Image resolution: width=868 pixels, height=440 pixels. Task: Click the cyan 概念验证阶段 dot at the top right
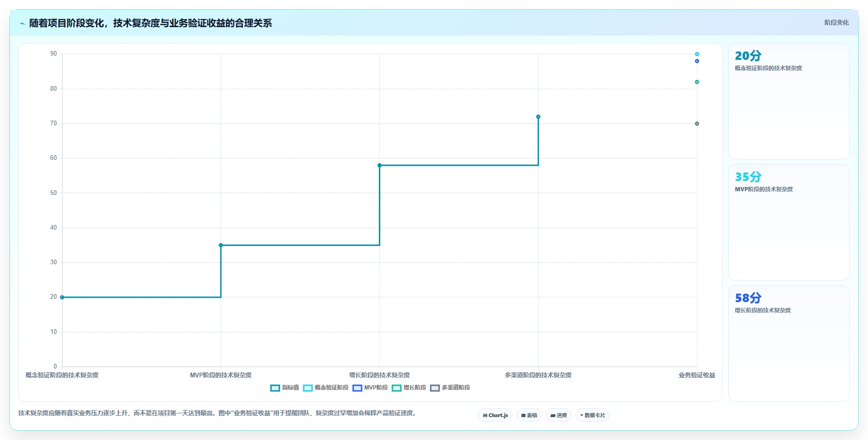point(697,54)
